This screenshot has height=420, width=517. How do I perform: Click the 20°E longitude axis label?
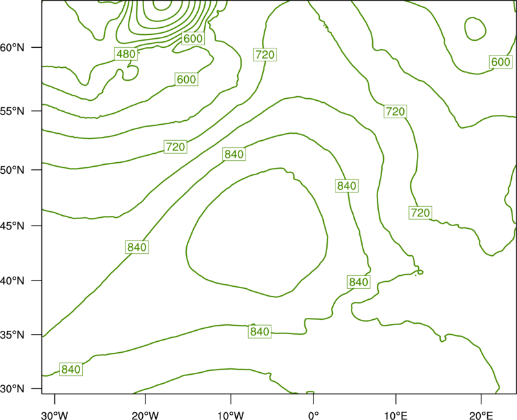(x=481, y=415)
